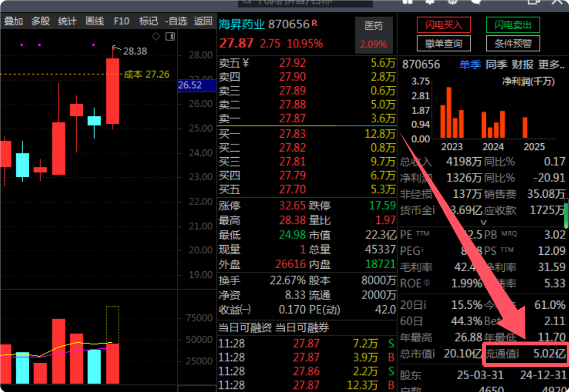Viewport: 569px width, 392px height.
Task: Click the info icon next to 货币金
Action: coord(433,210)
